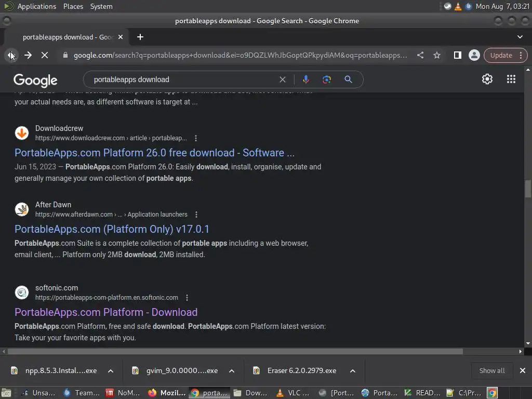Screen dimensions: 532x399
Task: Click VLC cone tray icon
Action: (x=458, y=6)
